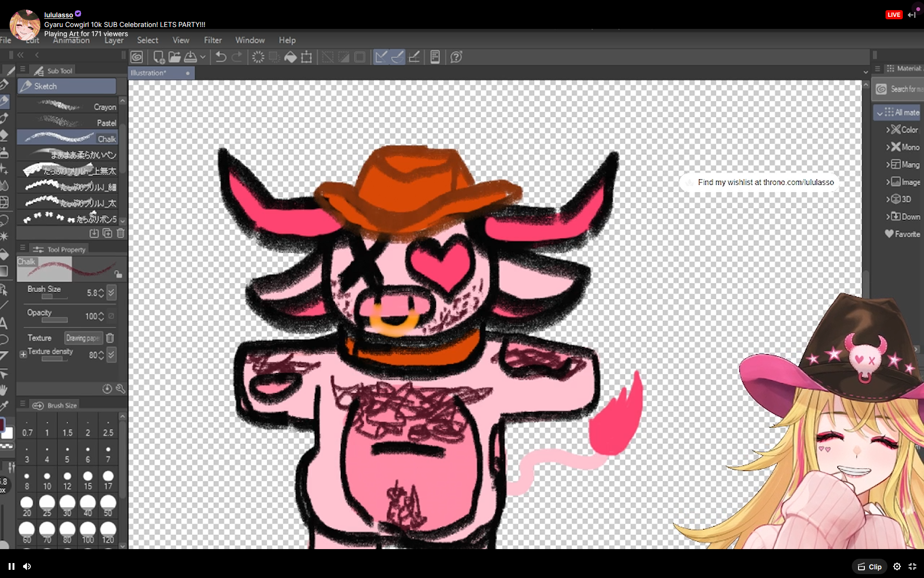
Task: Toggle Snap to Grid in toolbar
Action: 414,57
